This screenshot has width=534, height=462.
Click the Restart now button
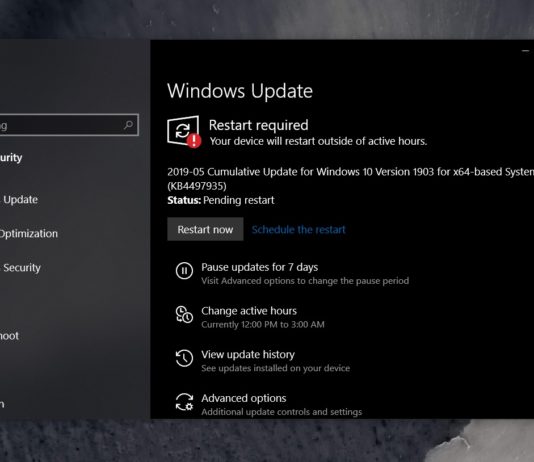[x=205, y=229]
